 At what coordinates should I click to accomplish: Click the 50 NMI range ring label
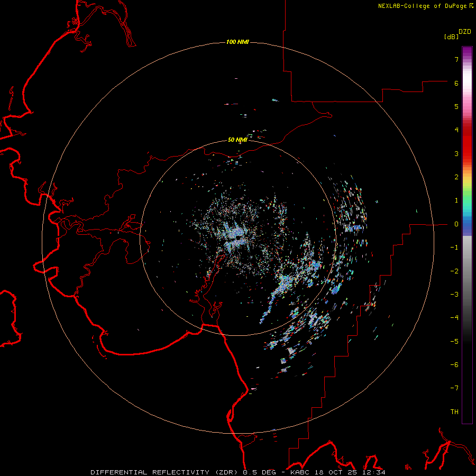(x=237, y=140)
